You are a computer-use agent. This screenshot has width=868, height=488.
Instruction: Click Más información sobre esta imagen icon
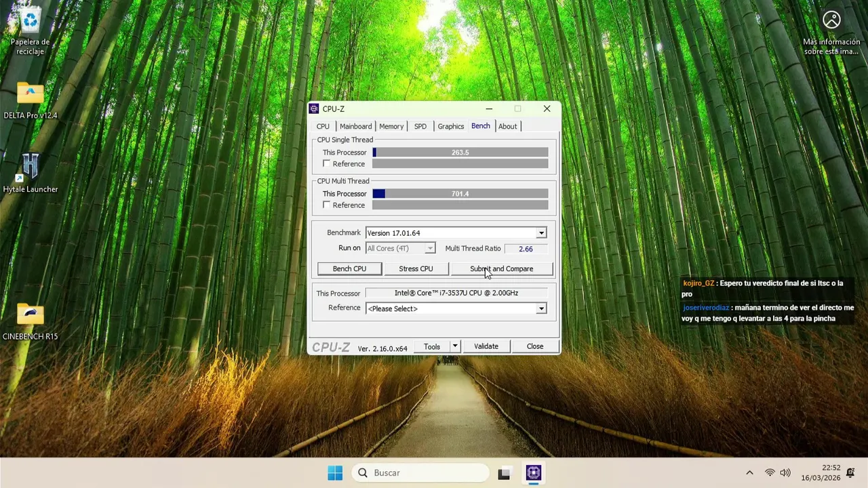pyautogui.click(x=831, y=31)
